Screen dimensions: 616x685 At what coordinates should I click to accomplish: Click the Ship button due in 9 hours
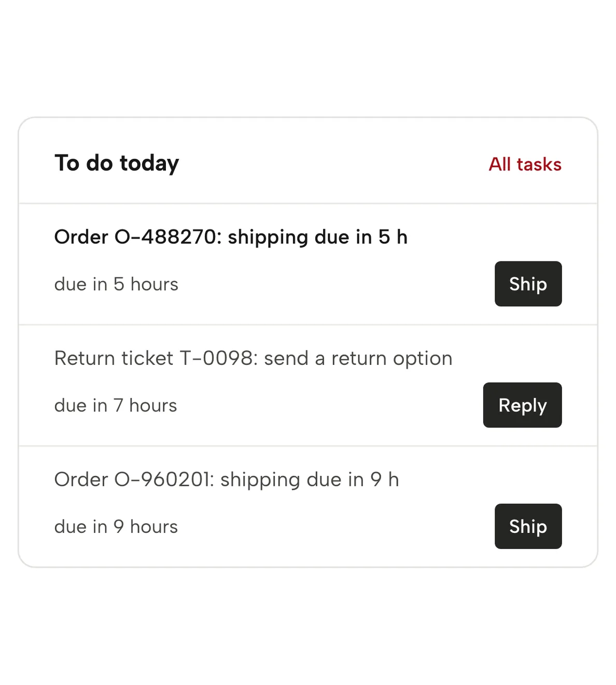pyautogui.click(x=528, y=526)
